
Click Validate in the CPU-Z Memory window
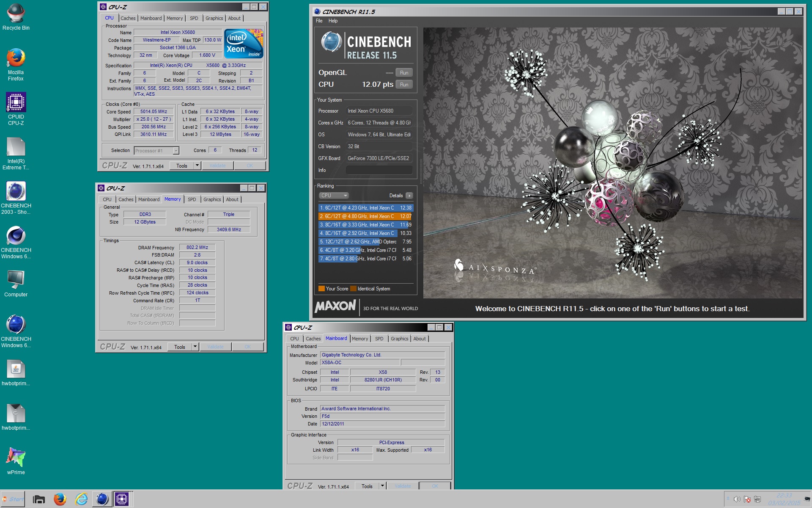point(215,347)
